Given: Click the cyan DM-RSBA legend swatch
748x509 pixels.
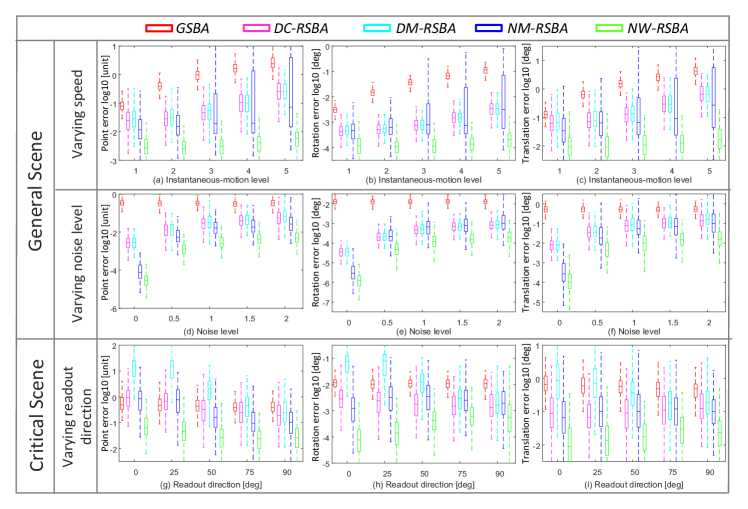Looking at the screenshot, I should point(377,28).
